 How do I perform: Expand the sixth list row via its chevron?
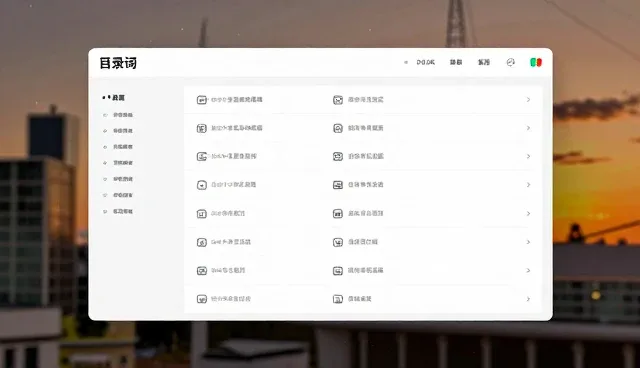[x=528, y=242]
